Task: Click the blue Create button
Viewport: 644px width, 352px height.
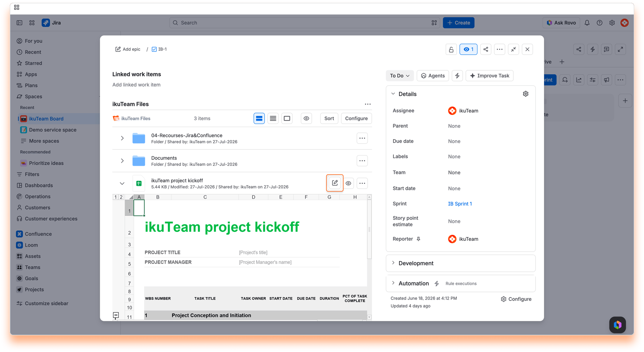Action: click(x=458, y=23)
